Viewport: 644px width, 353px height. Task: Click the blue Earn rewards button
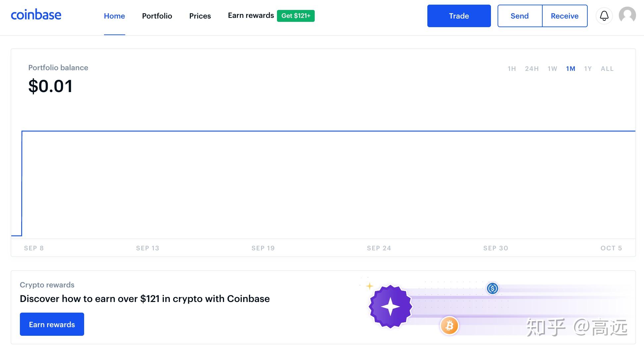coord(52,324)
